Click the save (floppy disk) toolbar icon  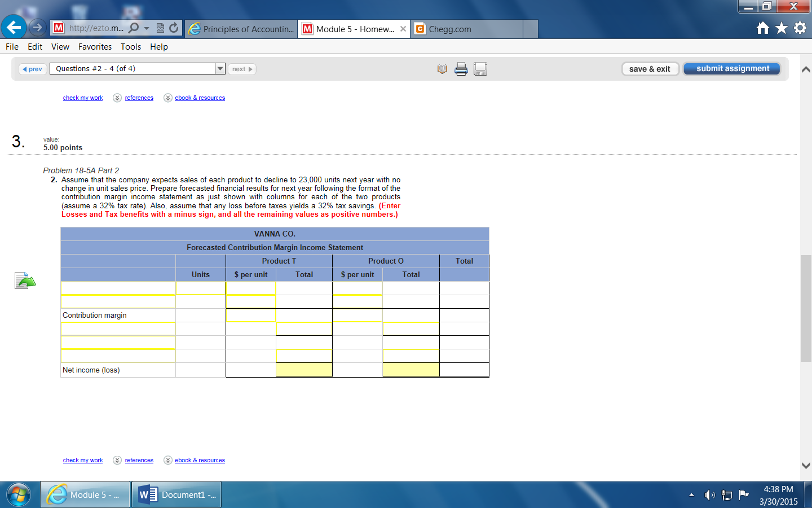pyautogui.click(x=480, y=68)
